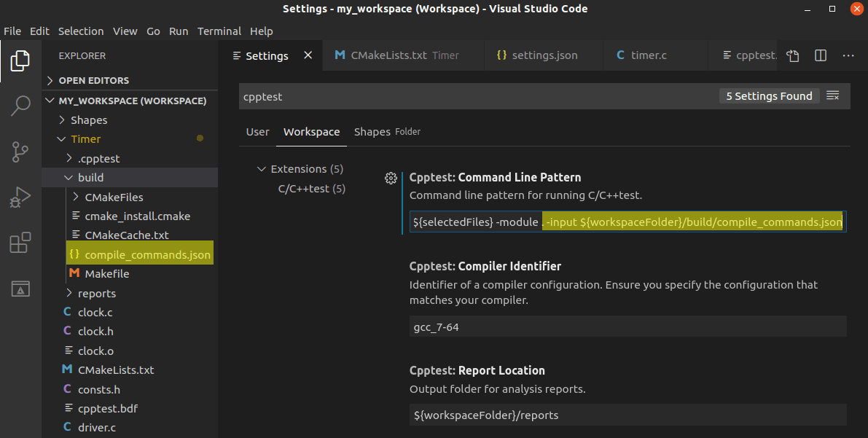Switch to the CMakeLists.txt editor tab
Image resolution: width=868 pixels, height=438 pixels.
[388, 55]
